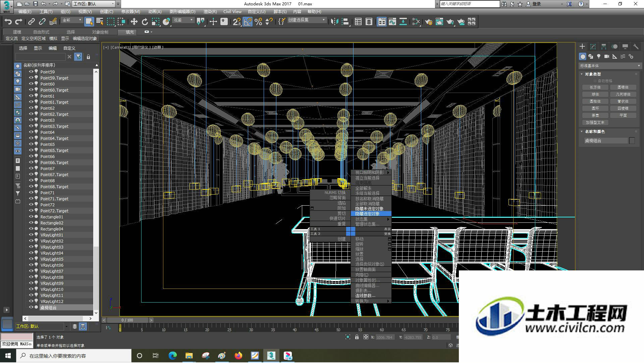The image size is (644, 363).
Task: Click the 长方体 box button
Action: pos(595,87)
